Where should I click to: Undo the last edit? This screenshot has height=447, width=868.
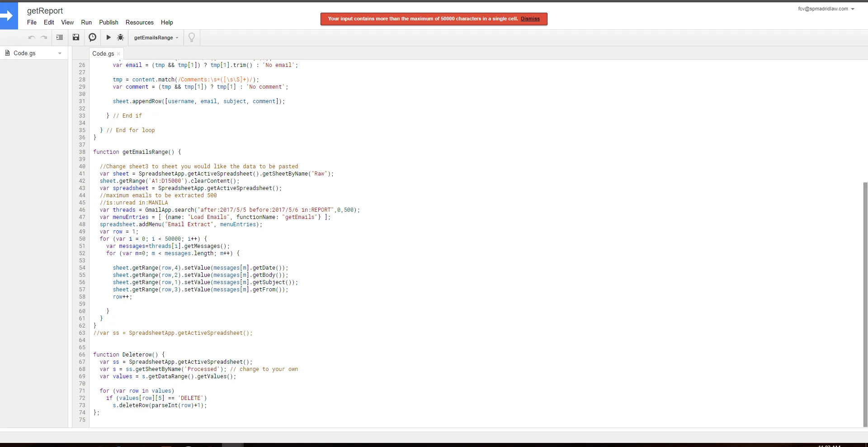32,38
